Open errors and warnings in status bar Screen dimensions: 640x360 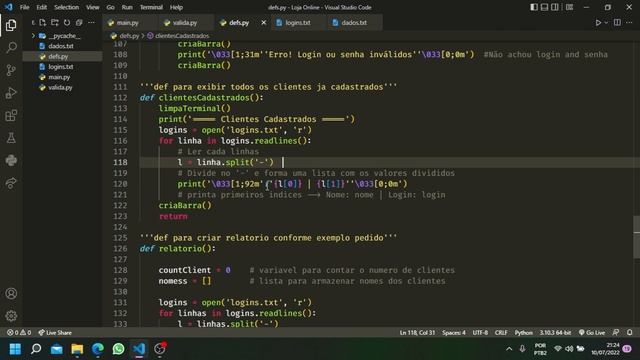(19, 333)
